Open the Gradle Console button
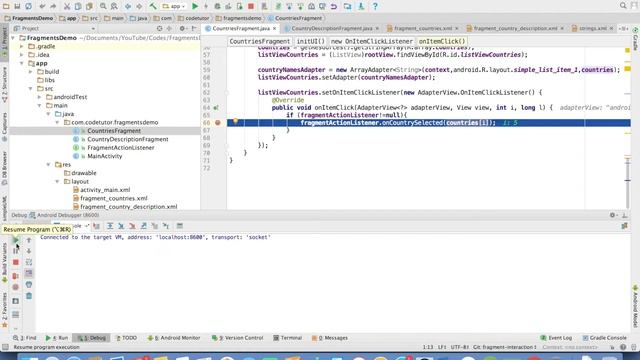 [x=604, y=338]
